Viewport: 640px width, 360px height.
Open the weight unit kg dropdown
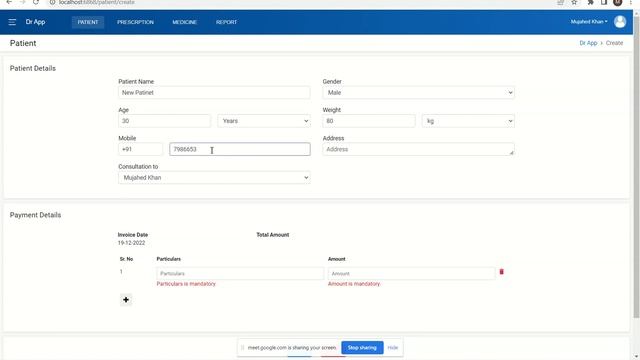(468, 121)
